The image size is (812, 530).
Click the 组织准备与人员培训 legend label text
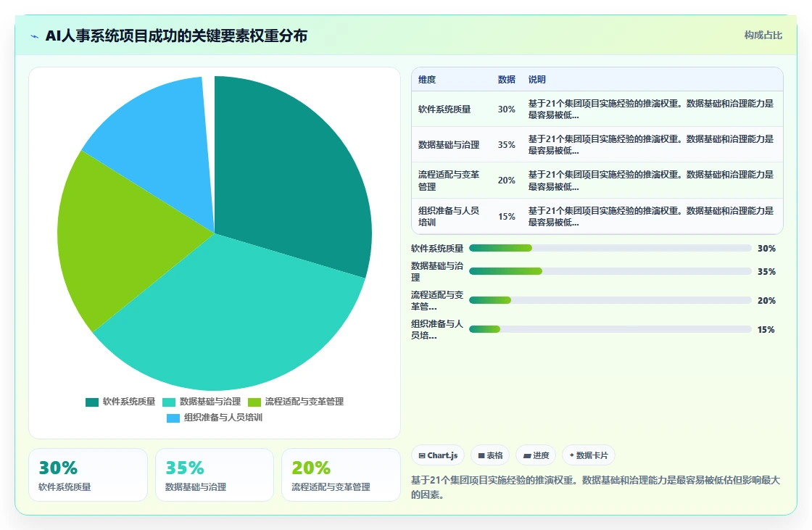223,418
